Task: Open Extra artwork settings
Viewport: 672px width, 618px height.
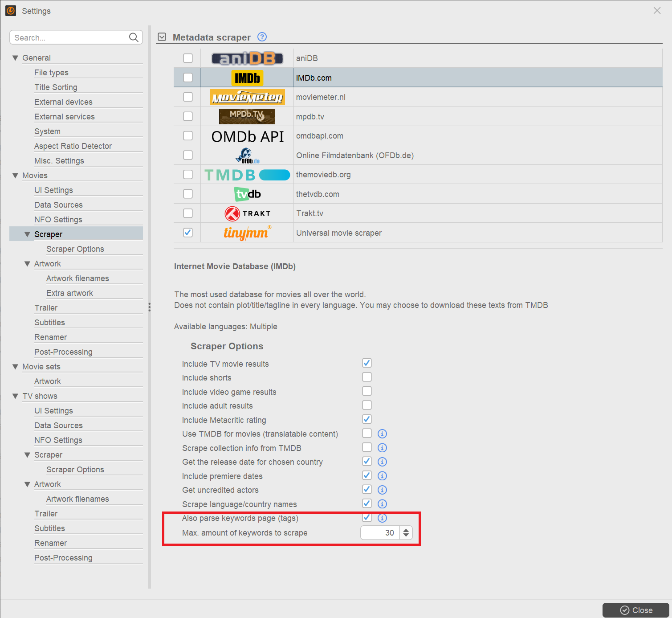Action: [x=70, y=293]
